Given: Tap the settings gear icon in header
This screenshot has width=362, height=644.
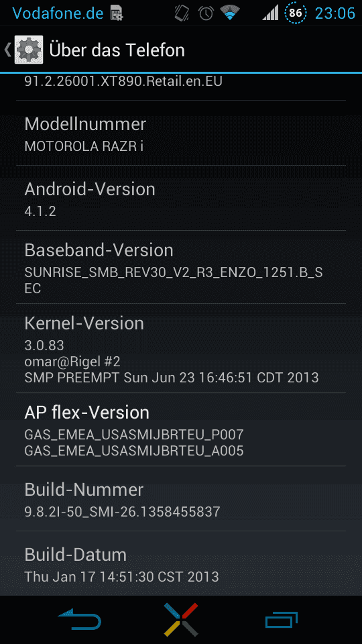Looking at the screenshot, I should [x=29, y=50].
